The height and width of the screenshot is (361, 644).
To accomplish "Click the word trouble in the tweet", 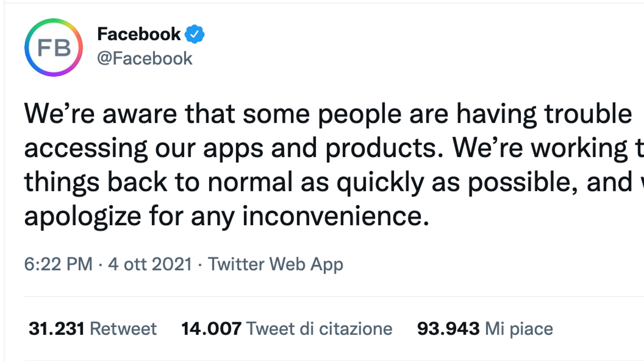I will 588,114.
